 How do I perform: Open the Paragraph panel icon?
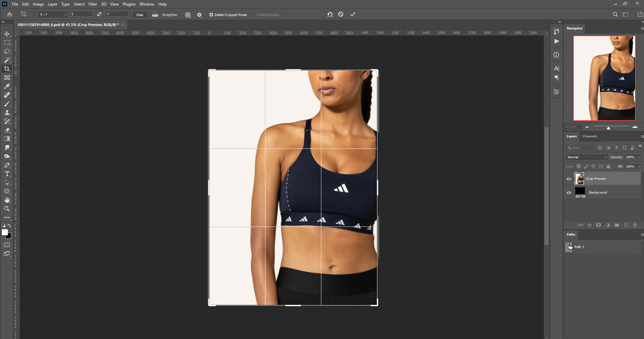pos(556,78)
